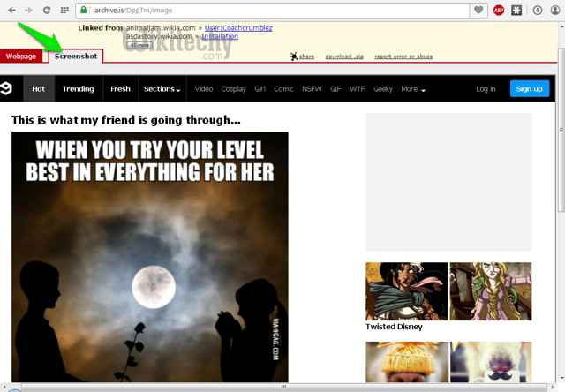Open the Video category
The width and height of the screenshot is (565, 392).
tap(204, 89)
